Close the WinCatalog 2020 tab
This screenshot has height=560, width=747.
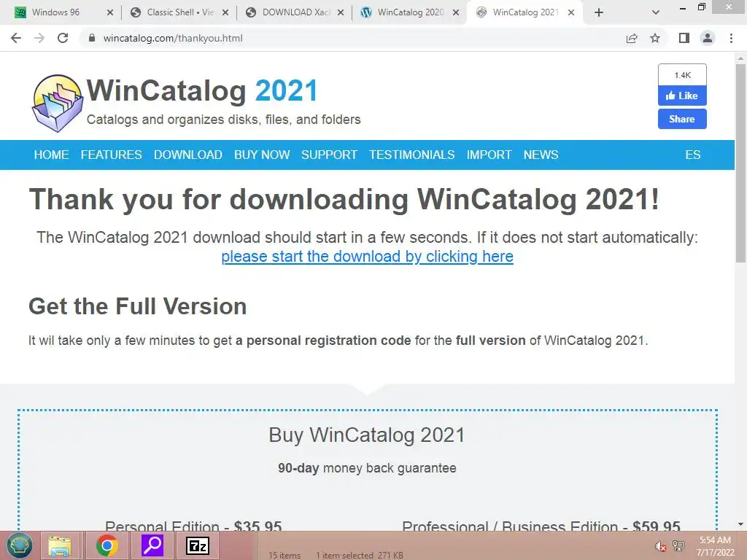tap(456, 12)
